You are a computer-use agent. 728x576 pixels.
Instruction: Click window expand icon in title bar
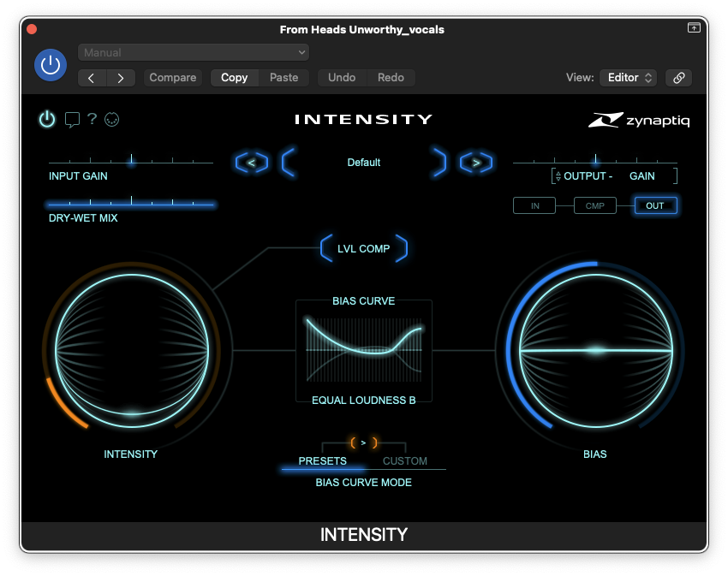click(x=694, y=28)
